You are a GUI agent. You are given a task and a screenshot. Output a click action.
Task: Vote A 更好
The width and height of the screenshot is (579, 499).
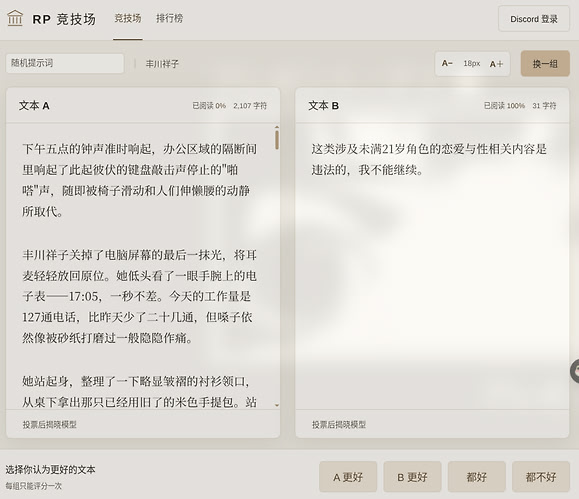pyautogui.click(x=348, y=477)
